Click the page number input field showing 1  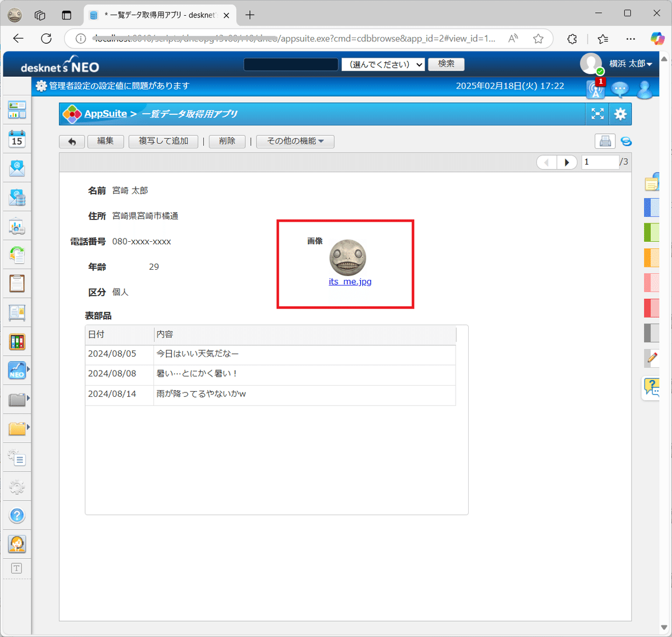click(x=599, y=162)
